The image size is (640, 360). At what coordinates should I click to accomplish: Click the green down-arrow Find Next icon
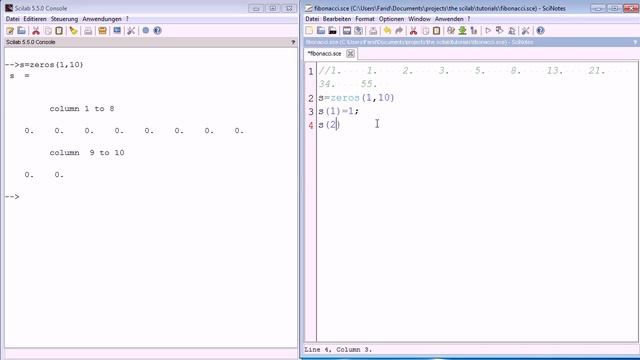click(x=462, y=31)
